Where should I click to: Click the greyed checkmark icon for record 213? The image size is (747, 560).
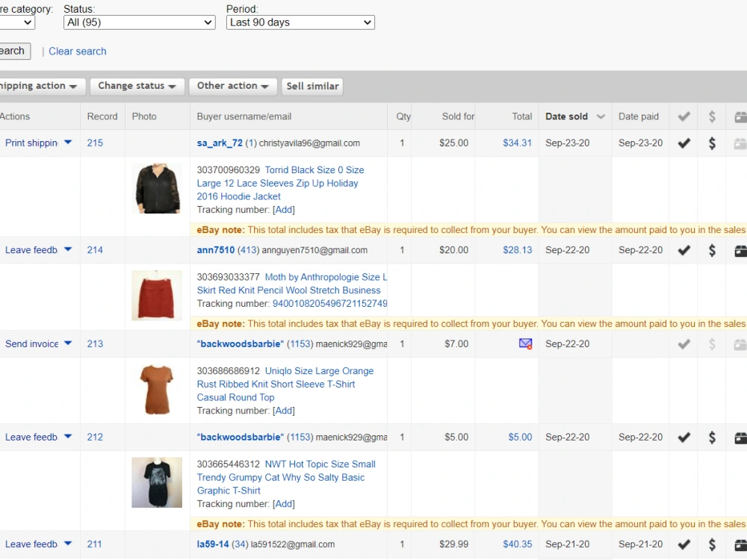pos(684,343)
